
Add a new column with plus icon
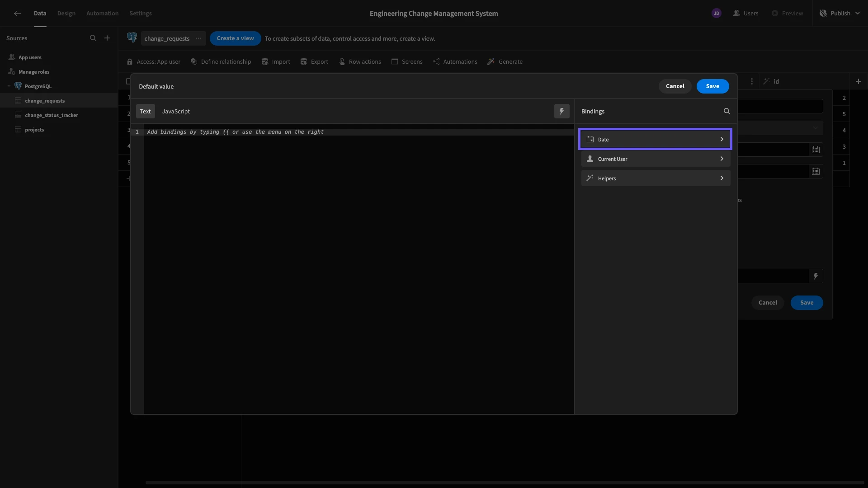pyautogui.click(x=858, y=81)
